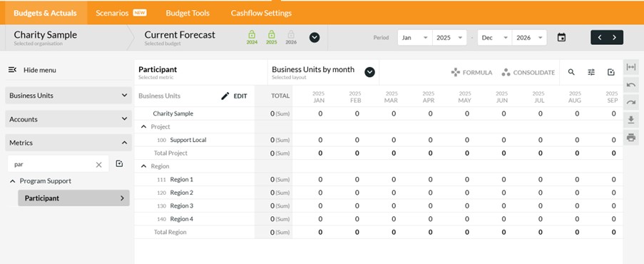Click add metric icon beside search field

pos(119,163)
